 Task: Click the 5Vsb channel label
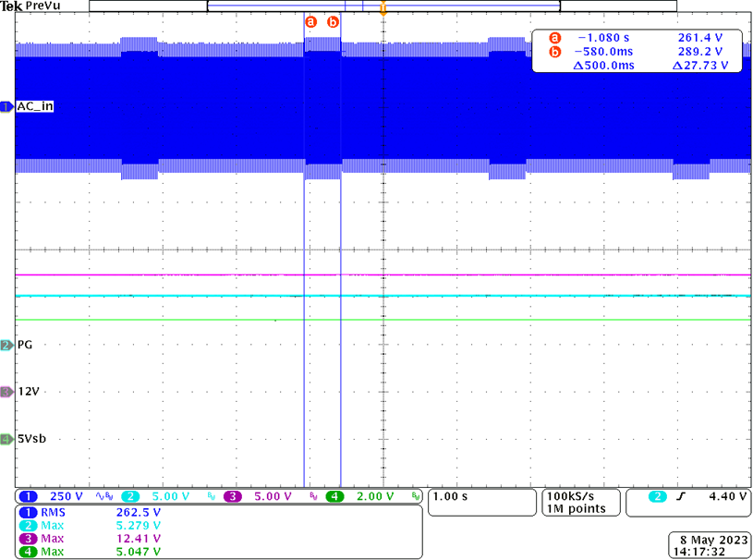(x=31, y=439)
